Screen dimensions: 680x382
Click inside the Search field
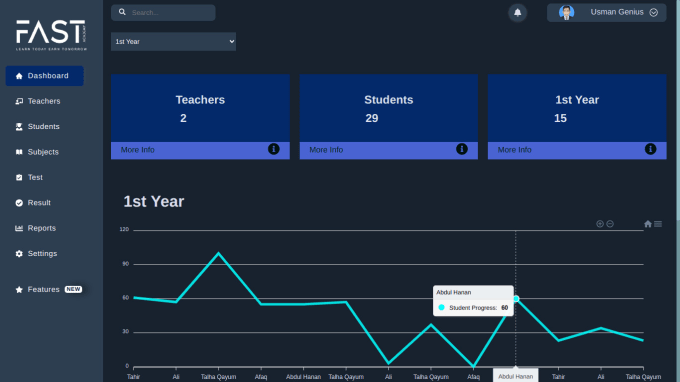[x=163, y=13]
